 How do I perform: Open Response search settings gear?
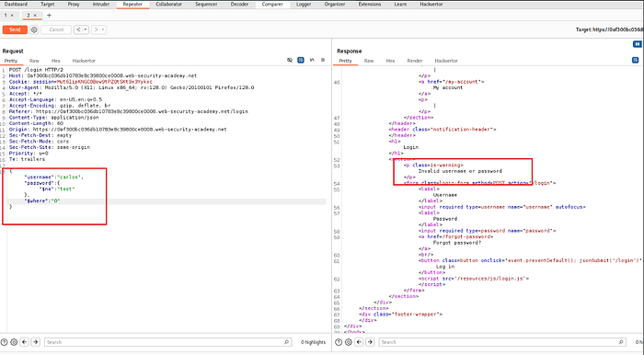point(349,342)
